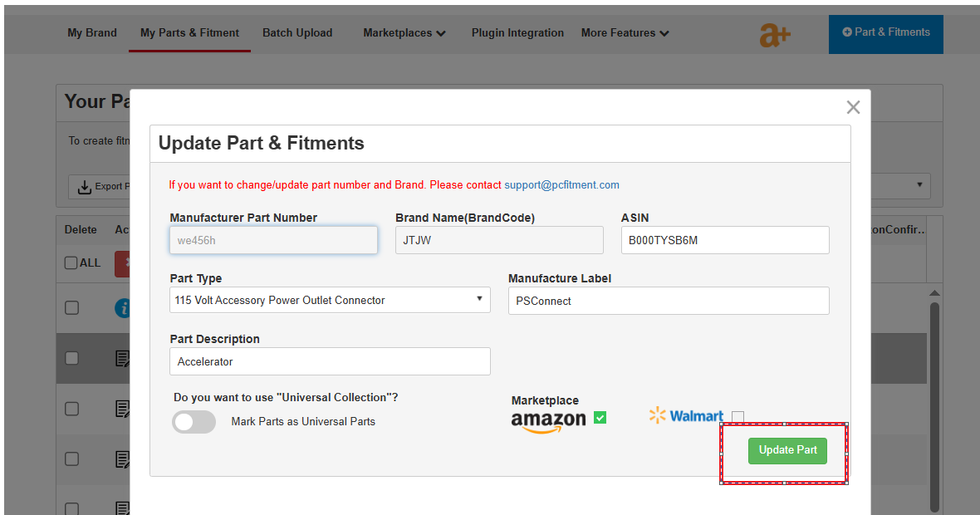Toggle Mark Parts as Universal Parts switch
This screenshot has height=515, width=980.
pos(194,422)
